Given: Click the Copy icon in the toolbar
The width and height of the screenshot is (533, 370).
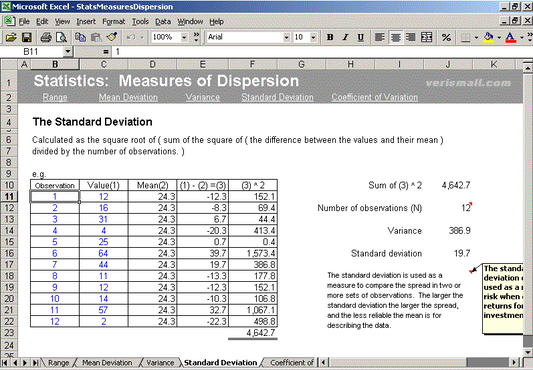Looking at the screenshot, I should coord(81,37).
